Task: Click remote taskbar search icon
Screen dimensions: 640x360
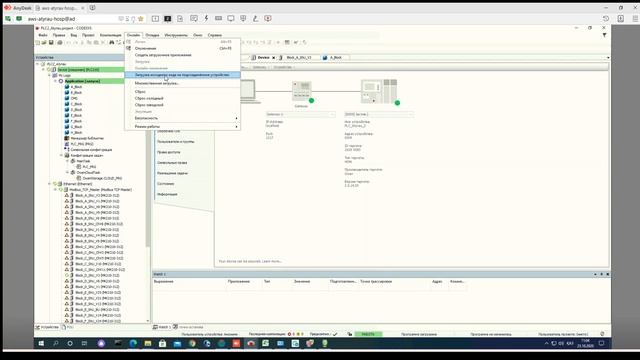Action: (x=56, y=344)
